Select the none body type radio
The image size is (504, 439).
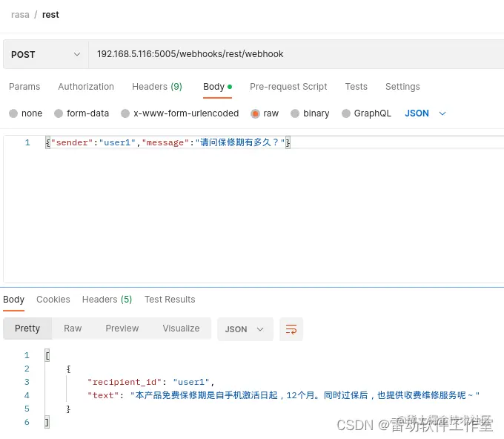pyautogui.click(x=13, y=113)
